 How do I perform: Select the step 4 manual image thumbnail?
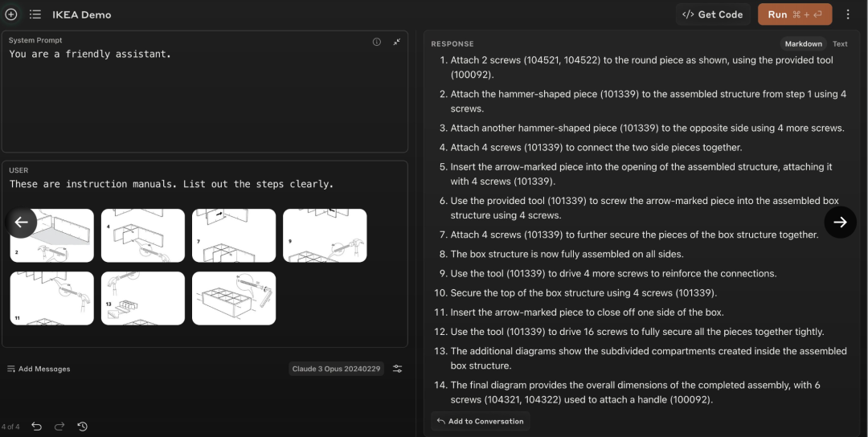pos(143,235)
